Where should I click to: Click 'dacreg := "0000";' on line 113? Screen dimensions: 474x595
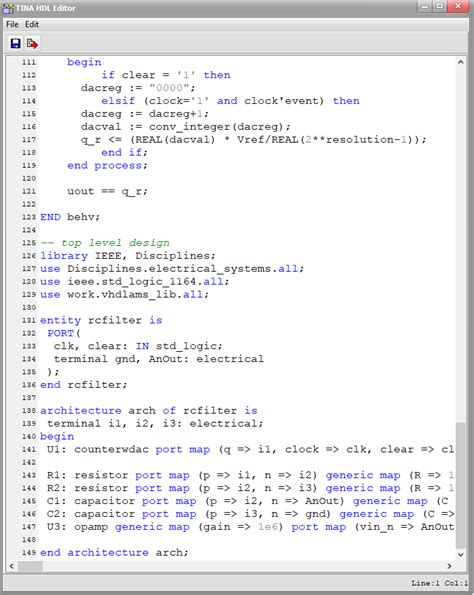(138, 88)
